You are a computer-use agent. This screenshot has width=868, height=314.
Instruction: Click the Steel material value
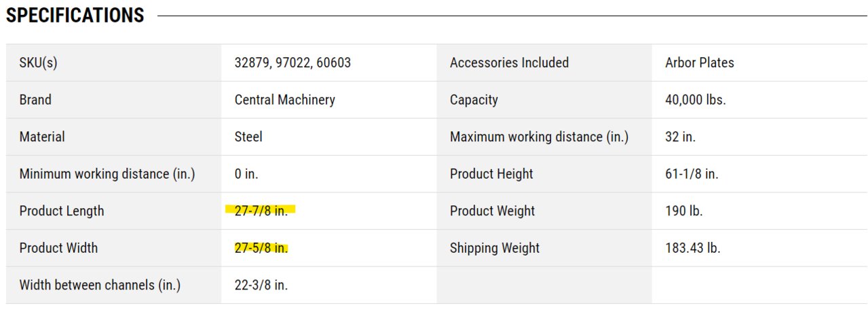[248, 137]
